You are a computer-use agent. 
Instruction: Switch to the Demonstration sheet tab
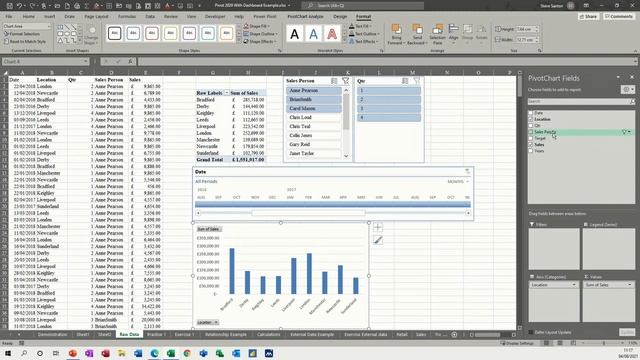coord(52,334)
